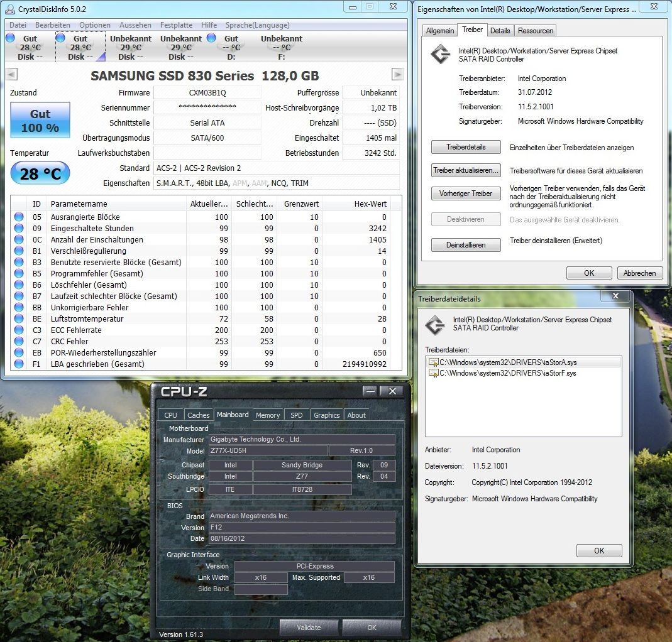Click Abbrechen in the properties dialog
Image resolution: width=672 pixels, height=642 pixels.
tap(640, 273)
